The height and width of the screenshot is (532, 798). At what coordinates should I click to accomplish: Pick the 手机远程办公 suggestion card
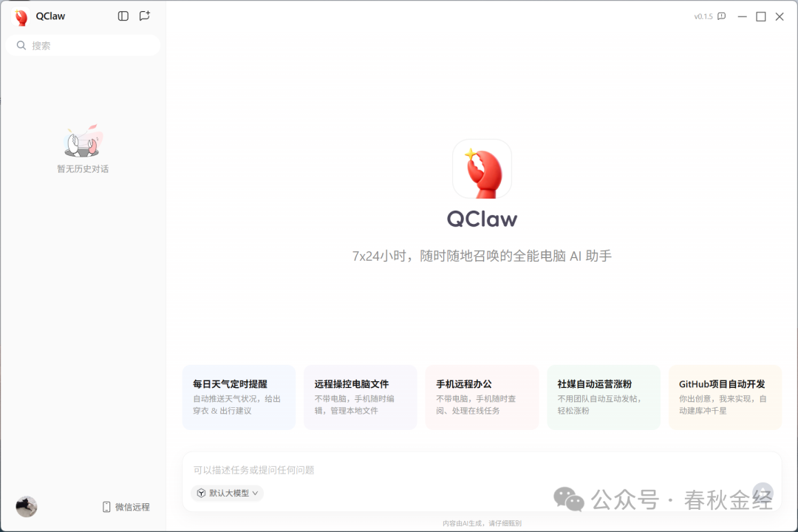[x=482, y=397]
